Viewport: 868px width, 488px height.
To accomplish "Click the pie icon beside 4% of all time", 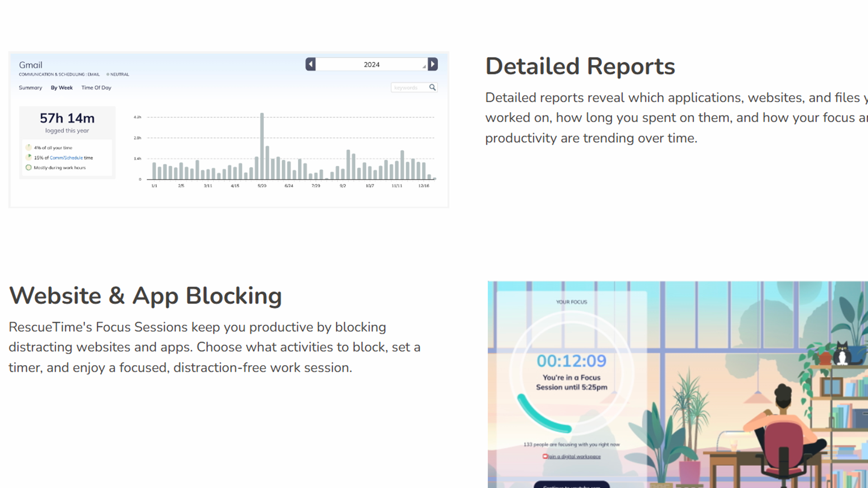I will coord(28,147).
